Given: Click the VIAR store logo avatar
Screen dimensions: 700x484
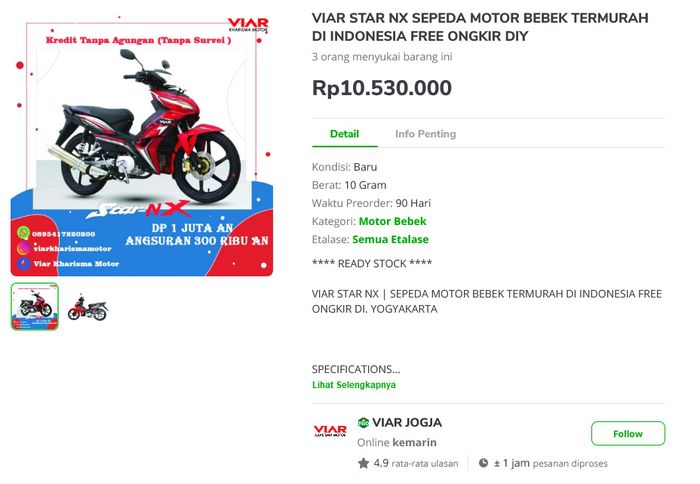Looking at the screenshot, I should click(x=330, y=430).
